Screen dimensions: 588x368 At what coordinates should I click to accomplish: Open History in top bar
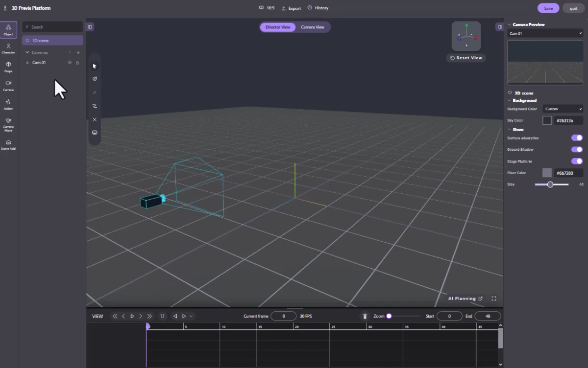coord(318,8)
